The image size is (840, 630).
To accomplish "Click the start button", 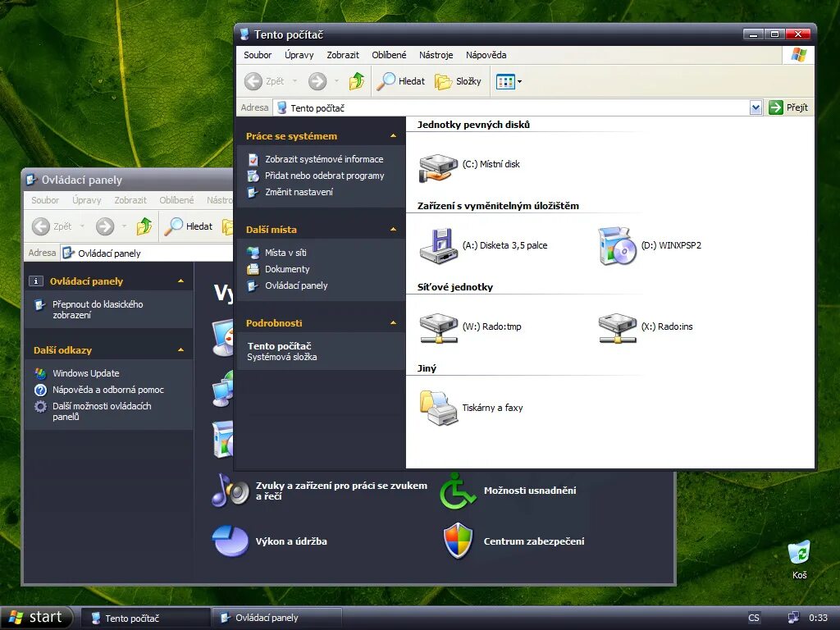I will tap(37, 618).
